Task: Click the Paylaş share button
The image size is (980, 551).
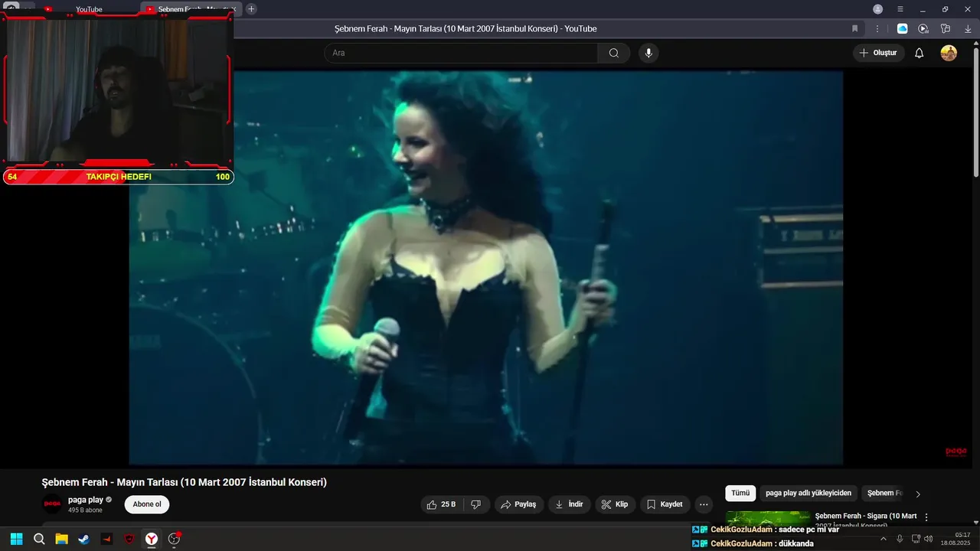Action: coord(519,504)
